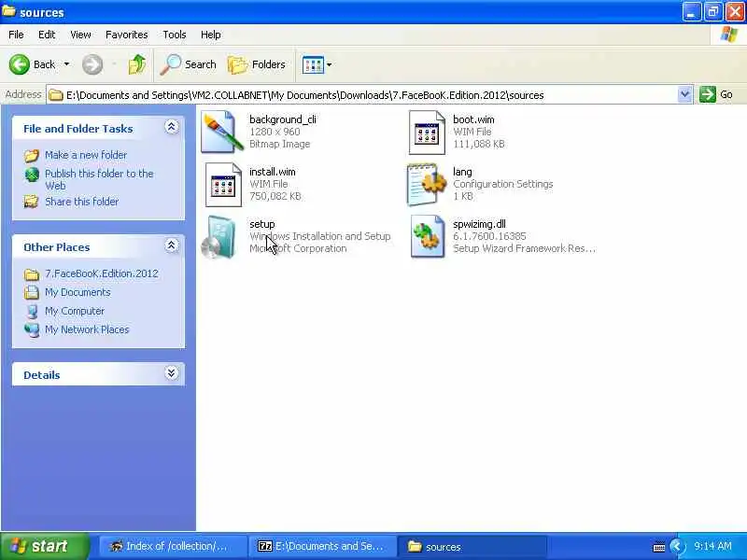This screenshot has width=747, height=560.
Task: Click the spwizimg.dll file name
Action: click(479, 224)
